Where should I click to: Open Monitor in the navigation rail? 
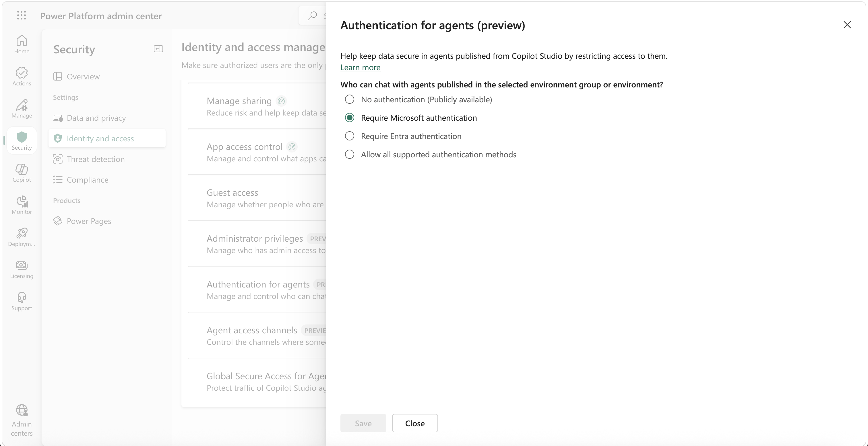point(22,205)
